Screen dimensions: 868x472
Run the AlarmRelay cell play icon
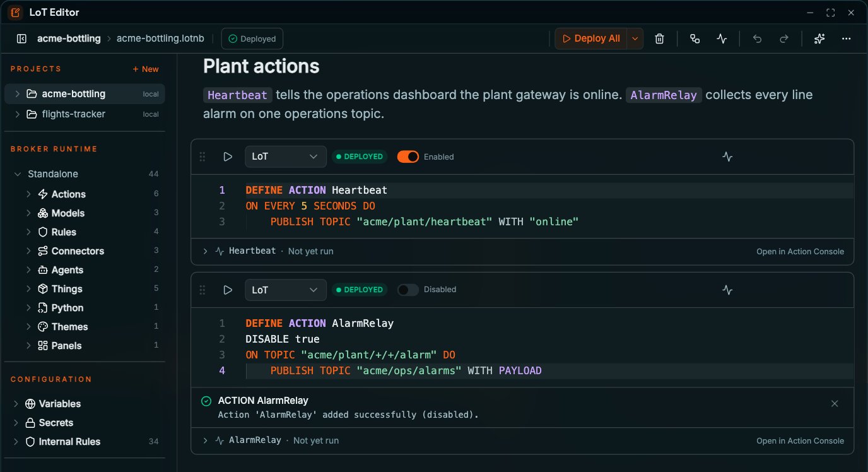tap(228, 290)
